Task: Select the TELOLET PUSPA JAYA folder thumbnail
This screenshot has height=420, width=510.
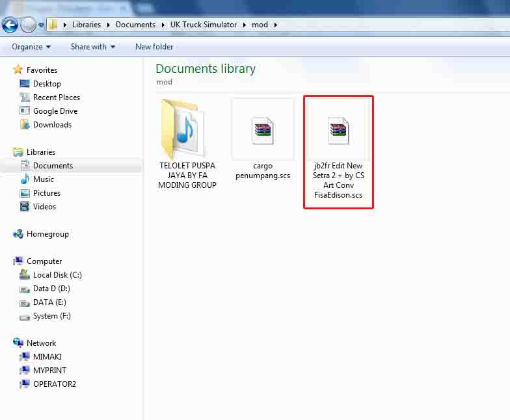Action: click(x=184, y=129)
